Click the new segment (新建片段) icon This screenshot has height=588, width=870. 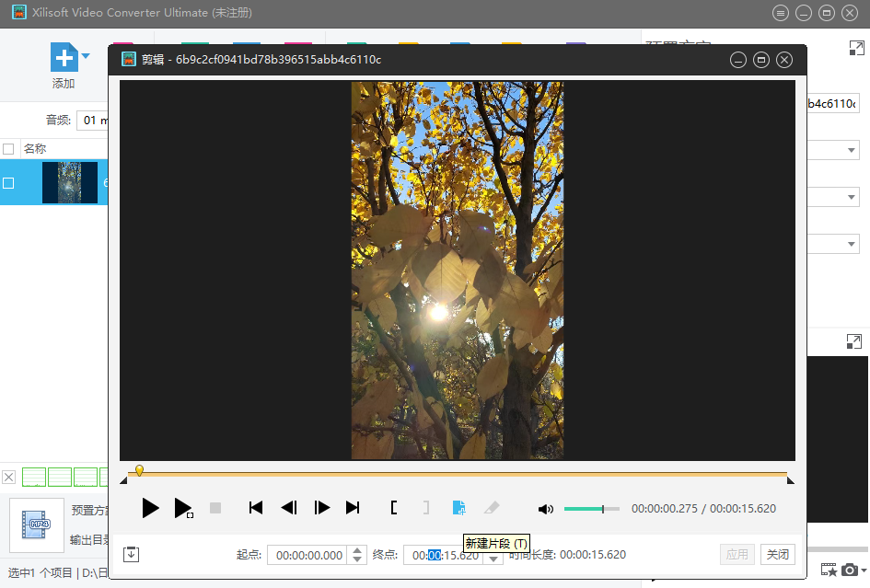458,507
